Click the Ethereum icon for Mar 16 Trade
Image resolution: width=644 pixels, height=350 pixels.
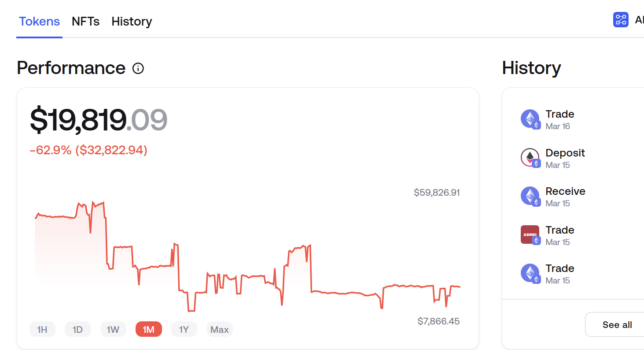click(530, 119)
